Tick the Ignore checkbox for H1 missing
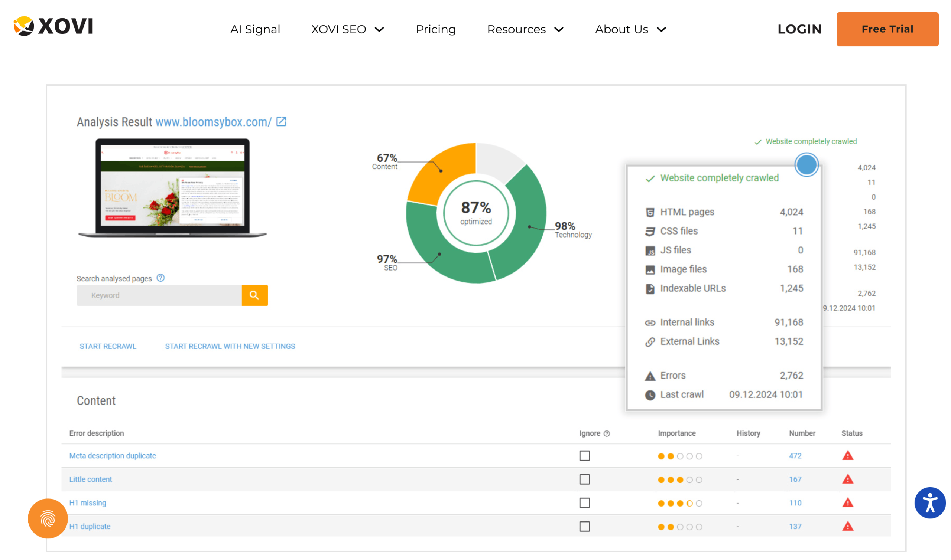This screenshot has width=951, height=560. pyautogui.click(x=584, y=502)
